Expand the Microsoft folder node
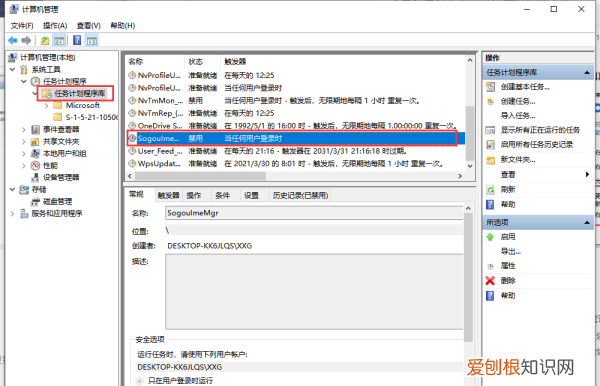 [46, 105]
